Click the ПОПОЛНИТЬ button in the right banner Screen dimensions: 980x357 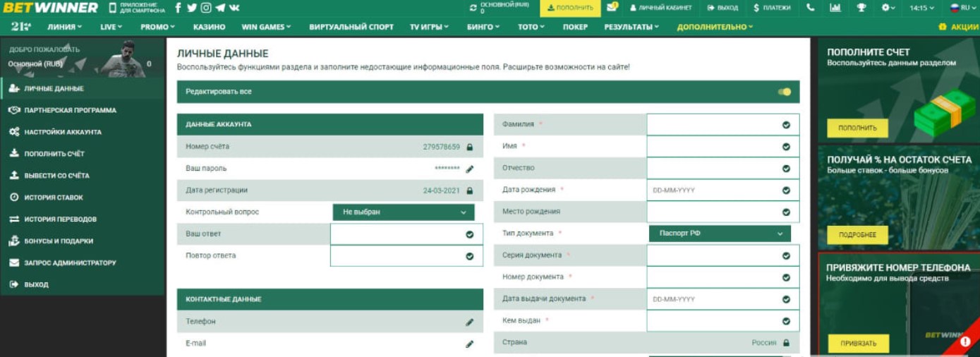tap(857, 128)
